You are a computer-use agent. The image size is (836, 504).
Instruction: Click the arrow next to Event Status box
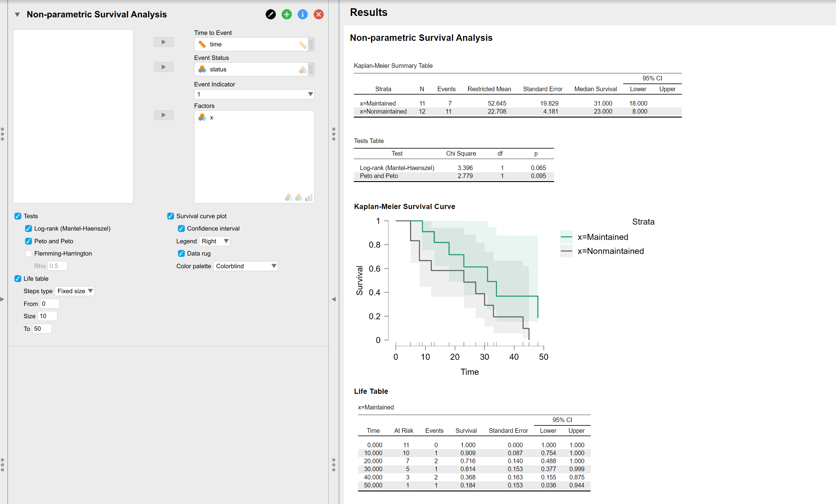click(163, 67)
